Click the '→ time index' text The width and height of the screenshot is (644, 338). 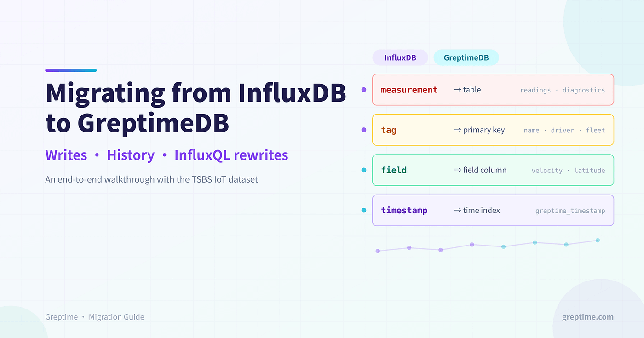click(x=477, y=210)
